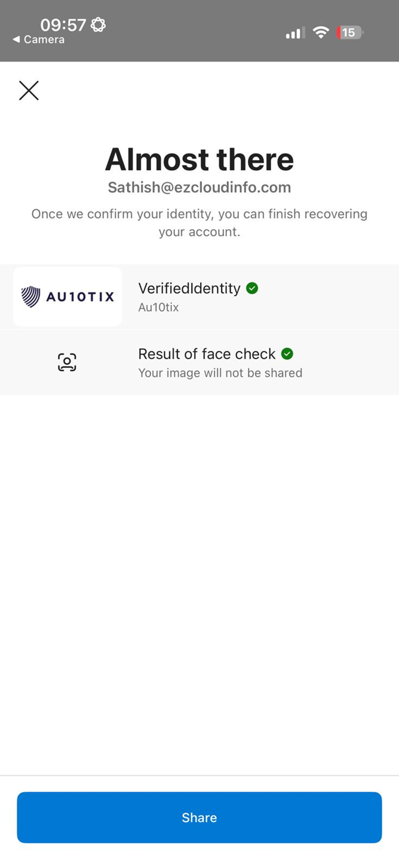This screenshot has width=399, height=868.
Task: Tap the face check scan icon
Action: coord(67,362)
